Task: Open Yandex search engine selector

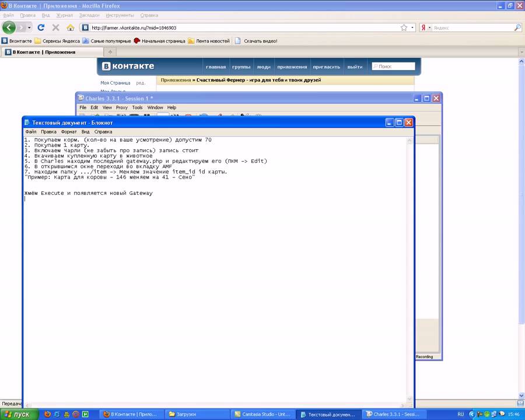Action: coord(426,28)
